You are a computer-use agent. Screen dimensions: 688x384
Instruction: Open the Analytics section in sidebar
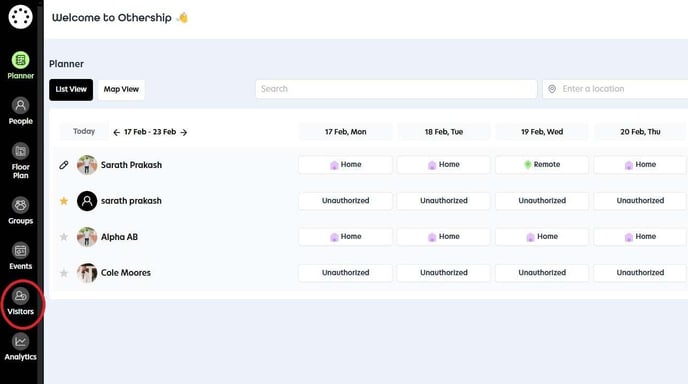coord(20,348)
